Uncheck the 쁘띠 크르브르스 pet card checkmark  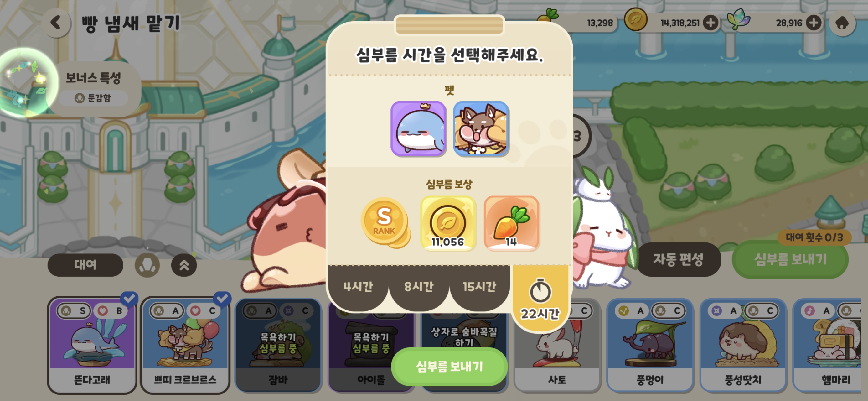coord(222,299)
